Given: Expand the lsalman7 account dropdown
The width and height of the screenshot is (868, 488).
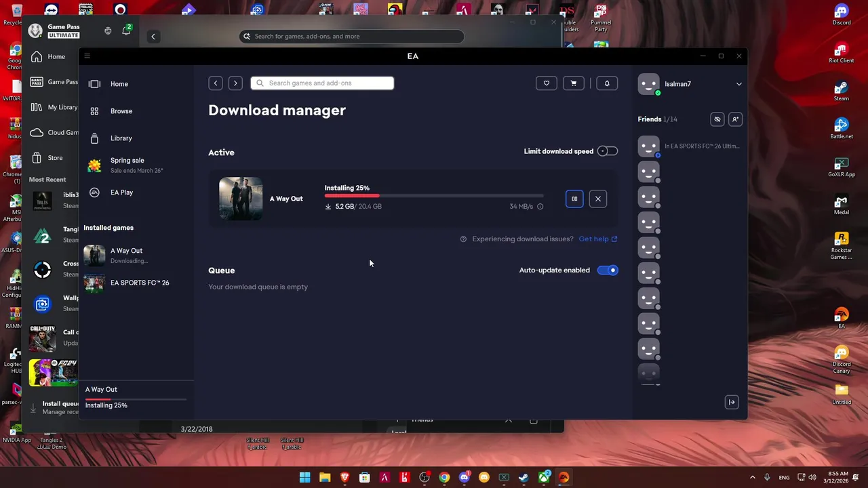Looking at the screenshot, I should [739, 84].
